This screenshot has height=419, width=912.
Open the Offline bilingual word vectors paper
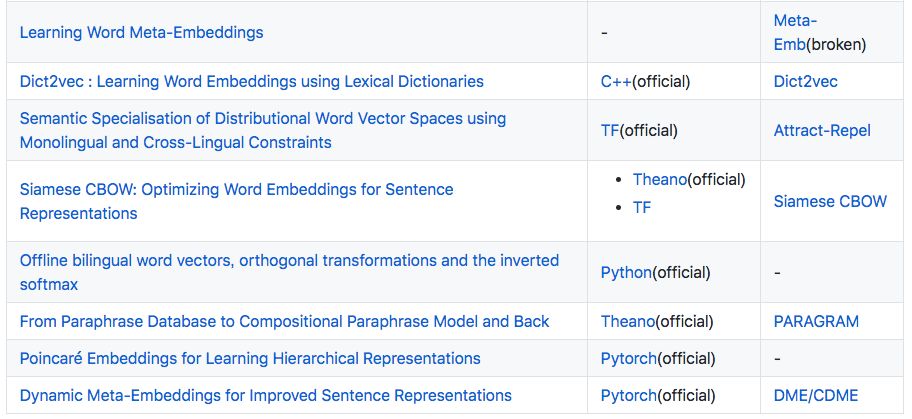tap(289, 260)
